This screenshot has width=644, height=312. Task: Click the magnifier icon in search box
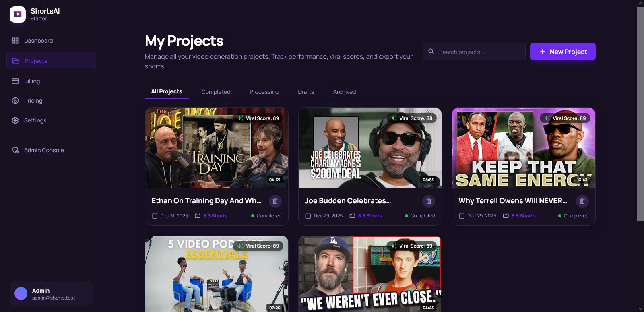click(431, 52)
